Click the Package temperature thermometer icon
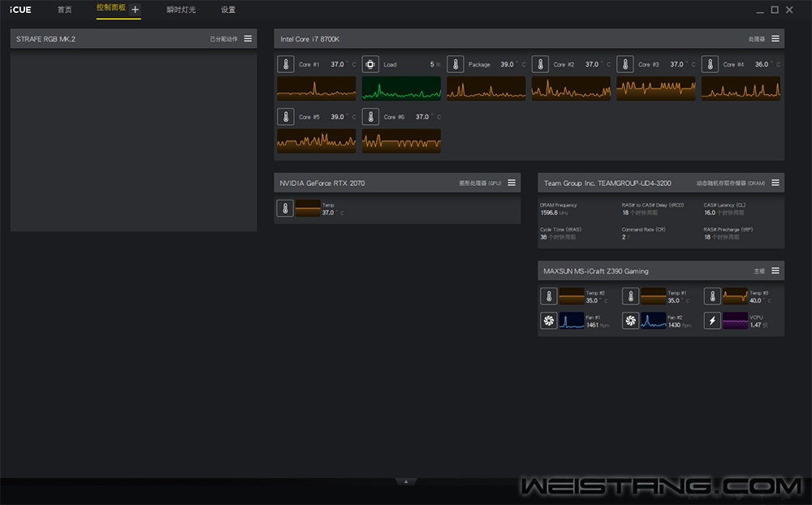Screen dimensions: 812x505 [456, 65]
